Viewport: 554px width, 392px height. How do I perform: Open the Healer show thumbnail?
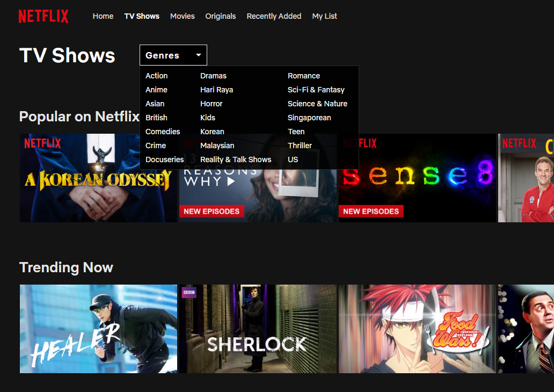pyautogui.click(x=98, y=328)
